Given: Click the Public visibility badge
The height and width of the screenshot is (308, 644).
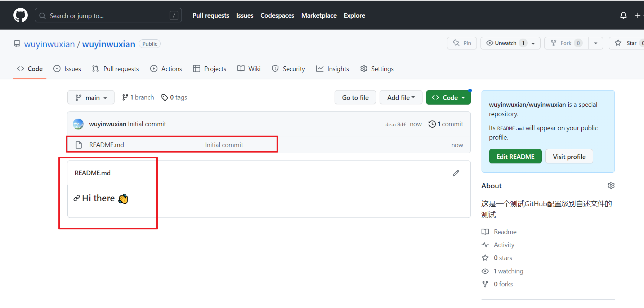Looking at the screenshot, I should pos(150,44).
